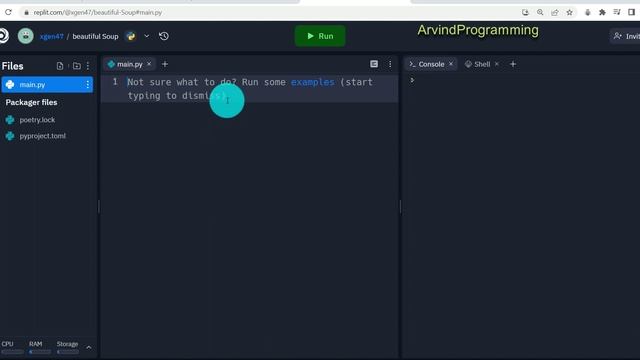Select main.py in the file tree
Viewport: 640px width, 360px height.
(x=47, y=84)
